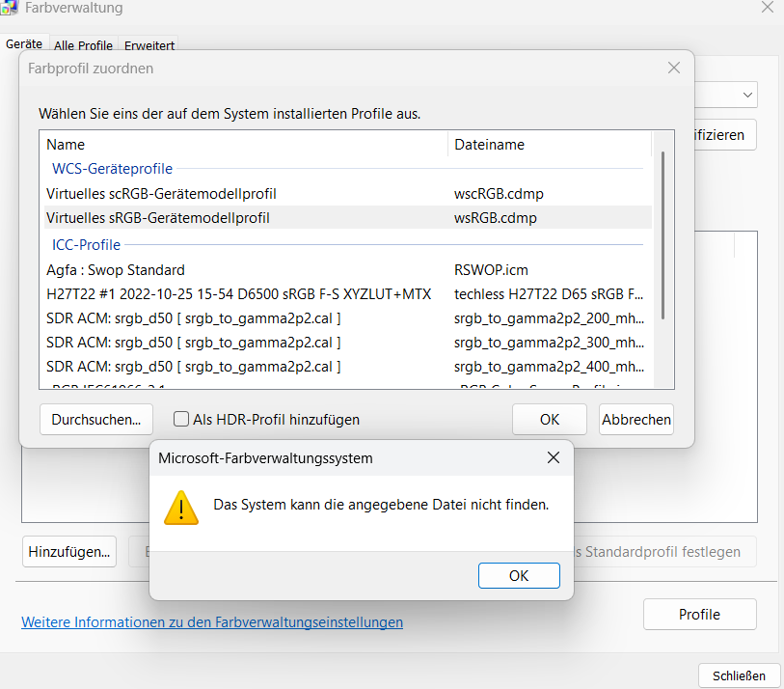
Task: Sort profiles by Dateiname column header
Action: [x=550, y=145]
